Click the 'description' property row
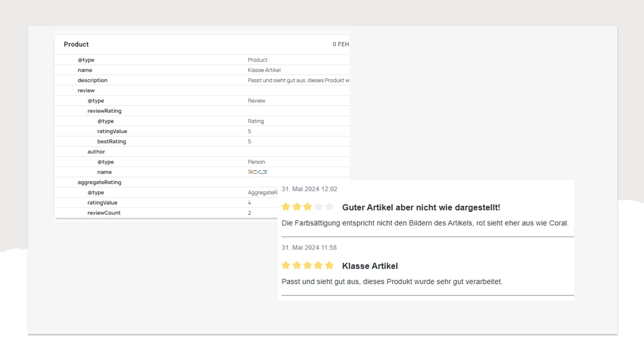Image resolution: width=644 pixels, height=362 pixels. pyautogui.click(x=202, y=80)
